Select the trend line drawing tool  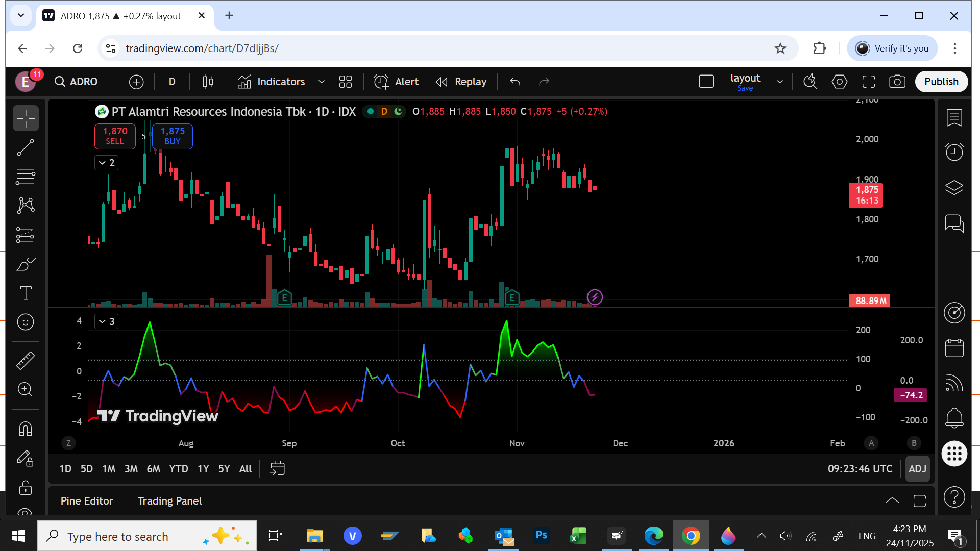tap(26, 148)
